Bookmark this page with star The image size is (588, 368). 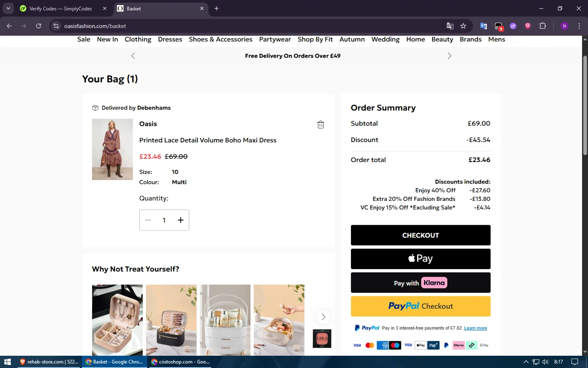463,26
